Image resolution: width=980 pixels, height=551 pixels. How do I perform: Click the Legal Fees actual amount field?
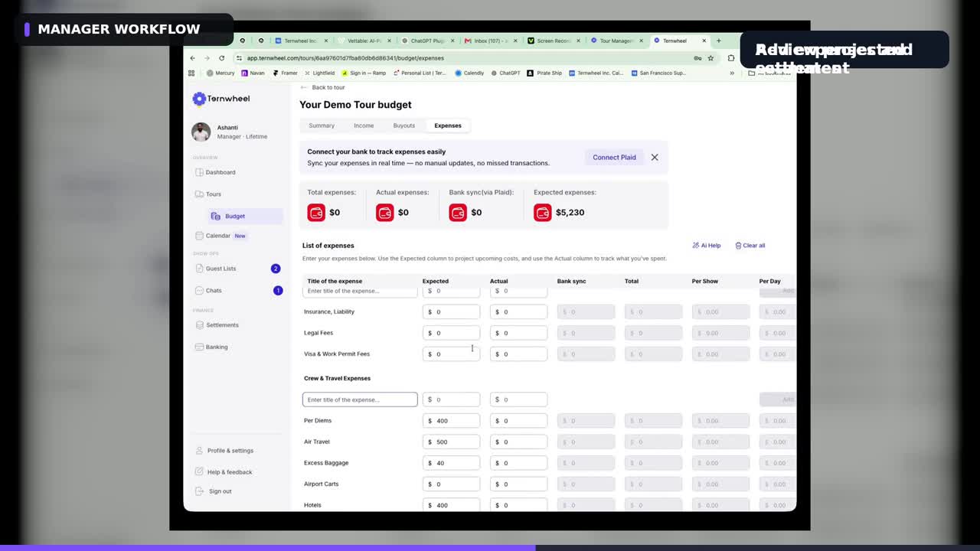(x=518, y=333)
